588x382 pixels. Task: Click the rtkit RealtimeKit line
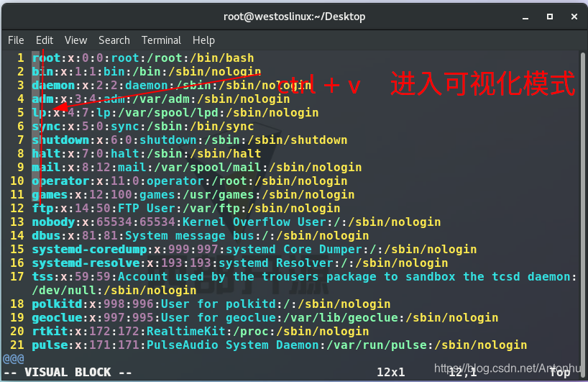click(x=201, y=332)
